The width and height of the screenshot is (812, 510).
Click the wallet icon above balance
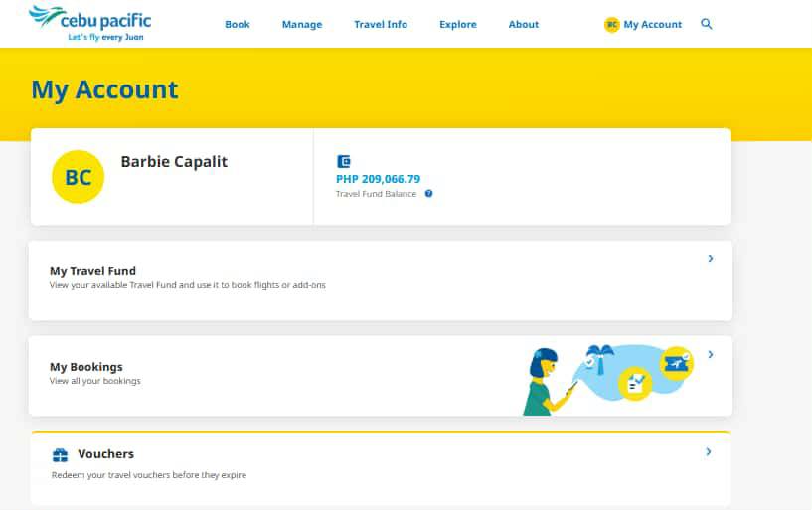(x=343, y=161)
